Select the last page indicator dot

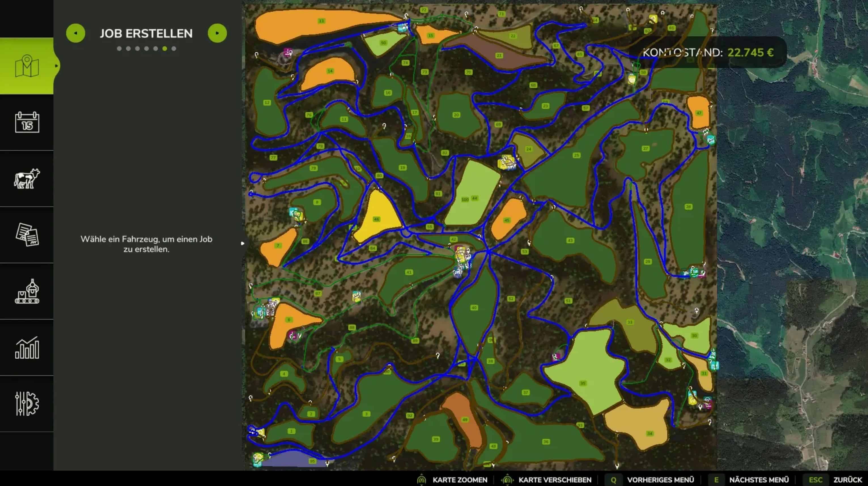pos(173,48)
